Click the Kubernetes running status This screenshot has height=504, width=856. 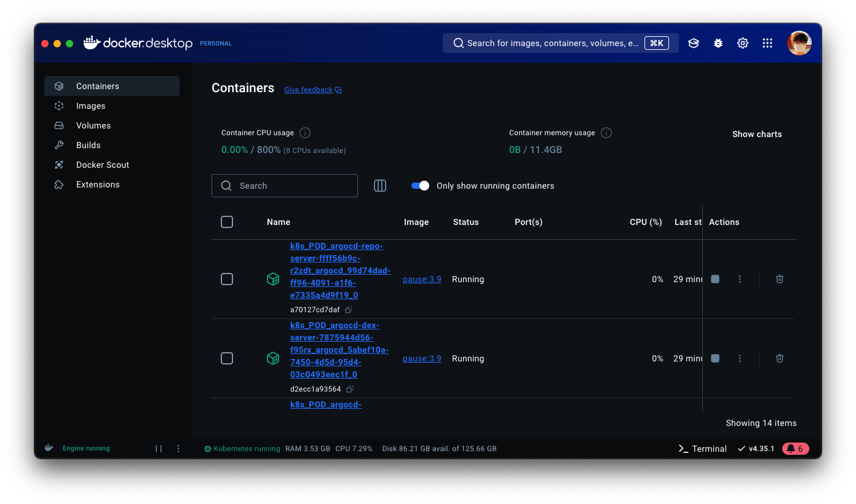(x=242, y=449)
